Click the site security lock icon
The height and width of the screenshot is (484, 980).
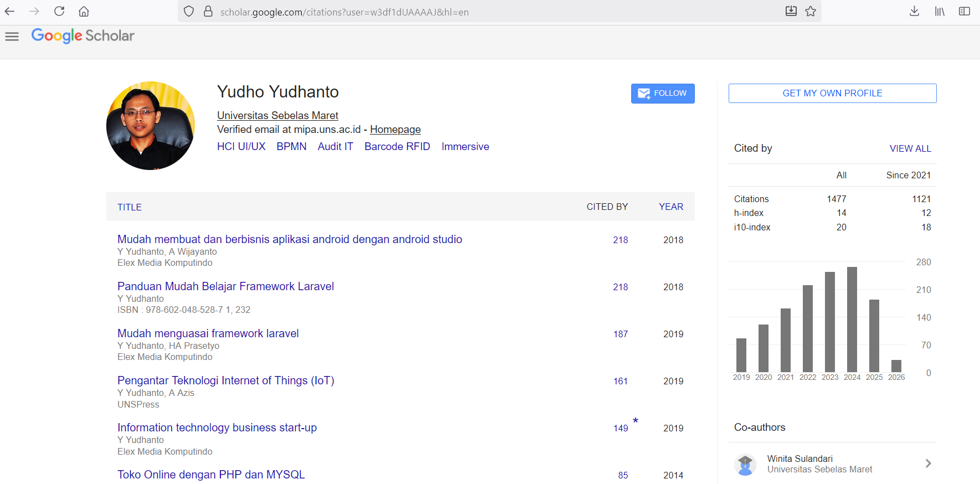(208, 11)
